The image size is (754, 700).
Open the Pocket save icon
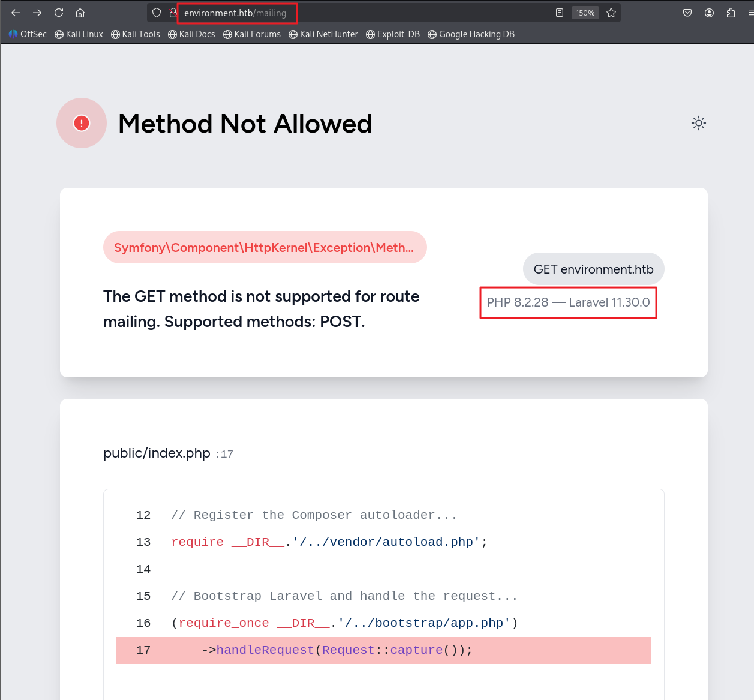tap(687, 13)
